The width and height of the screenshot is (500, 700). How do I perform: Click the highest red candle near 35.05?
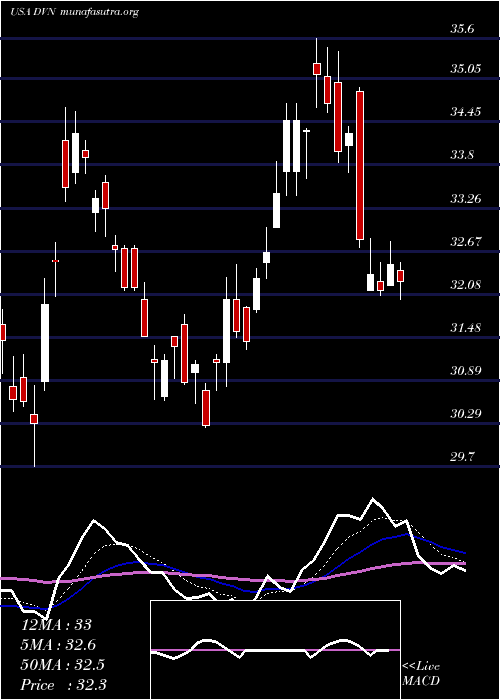[x=317, y=69]
